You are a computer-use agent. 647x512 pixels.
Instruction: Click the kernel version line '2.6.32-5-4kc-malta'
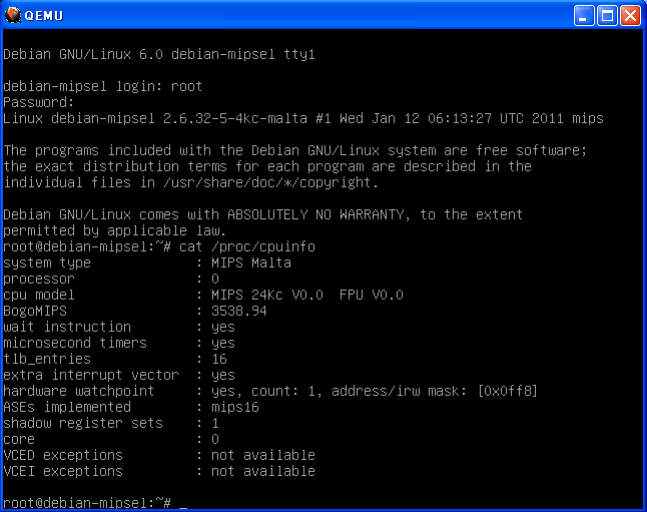(303, 118)
